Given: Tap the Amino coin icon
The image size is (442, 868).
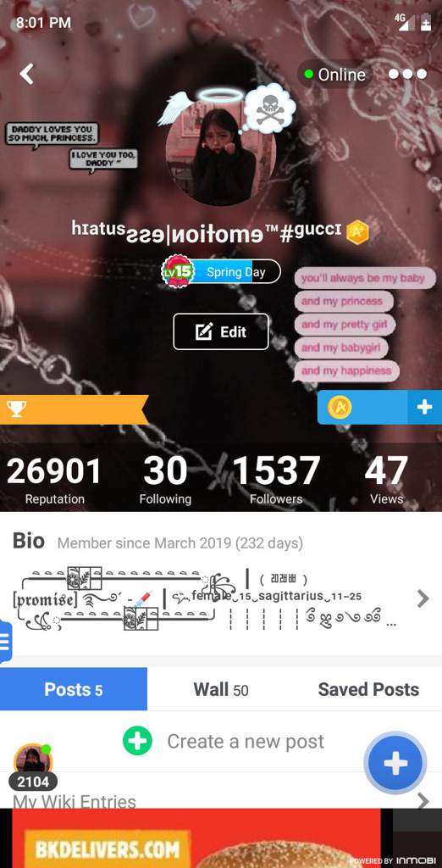Looking at the screenshot, I should click(339, 408).
